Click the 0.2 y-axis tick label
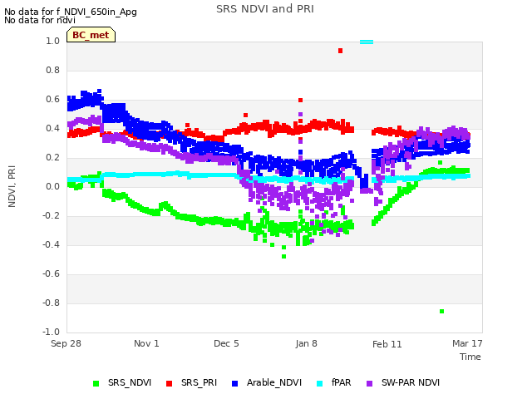The height and width of the screenshot is (399, 532). click(53, 158)
